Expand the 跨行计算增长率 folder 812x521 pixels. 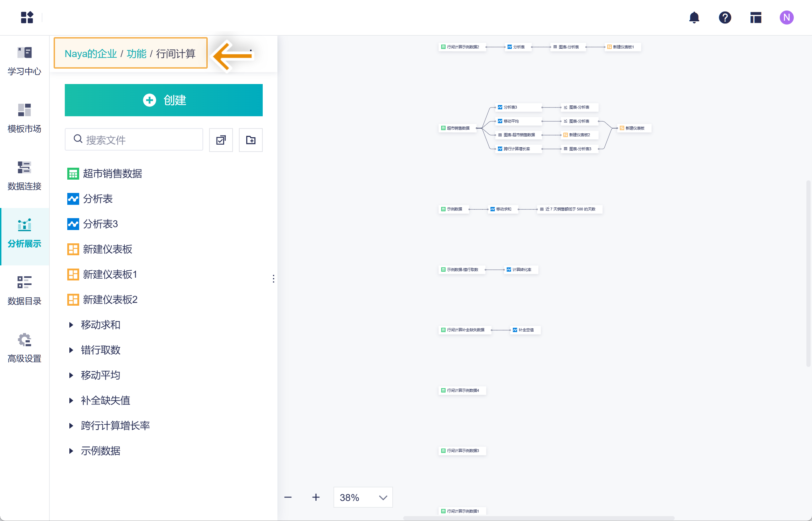(71, 426)
